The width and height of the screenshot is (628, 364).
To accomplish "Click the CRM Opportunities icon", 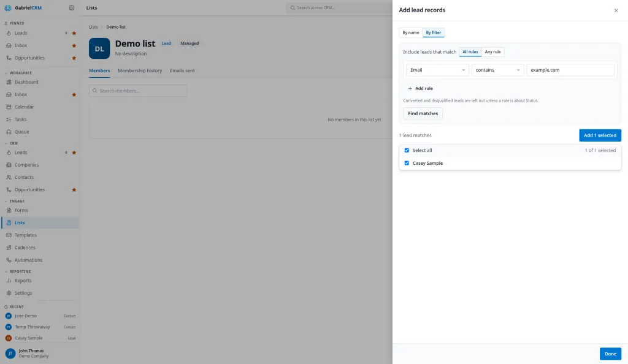I will 9,189.
